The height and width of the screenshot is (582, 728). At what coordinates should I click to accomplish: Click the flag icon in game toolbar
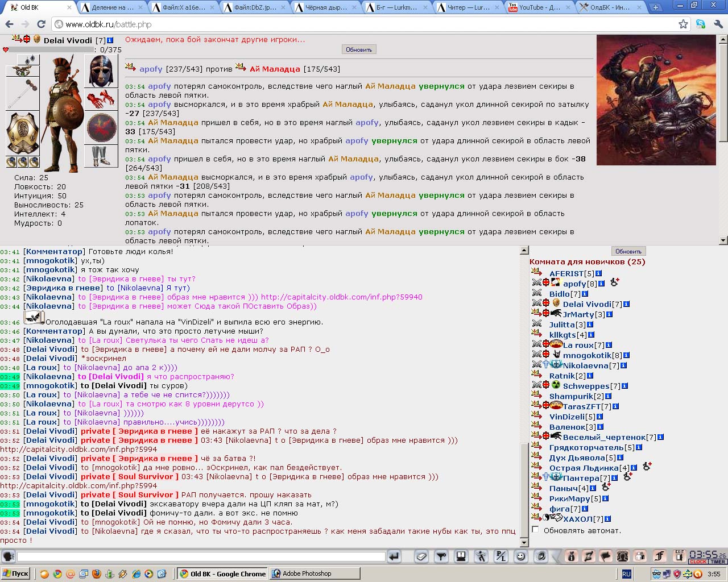tap(606, 556)
